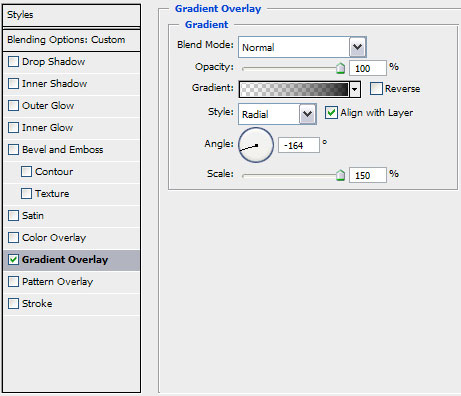Select the Drop Shadow style row

tap(72, 62)
